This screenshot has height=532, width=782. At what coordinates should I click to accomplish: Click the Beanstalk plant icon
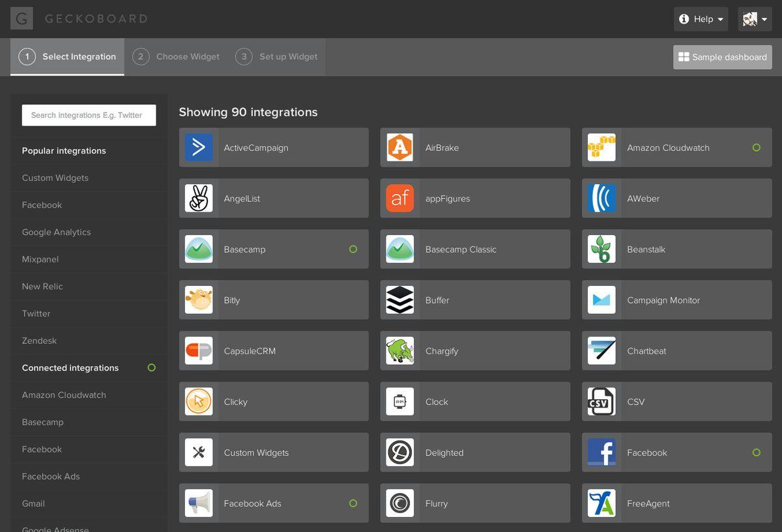601,249
